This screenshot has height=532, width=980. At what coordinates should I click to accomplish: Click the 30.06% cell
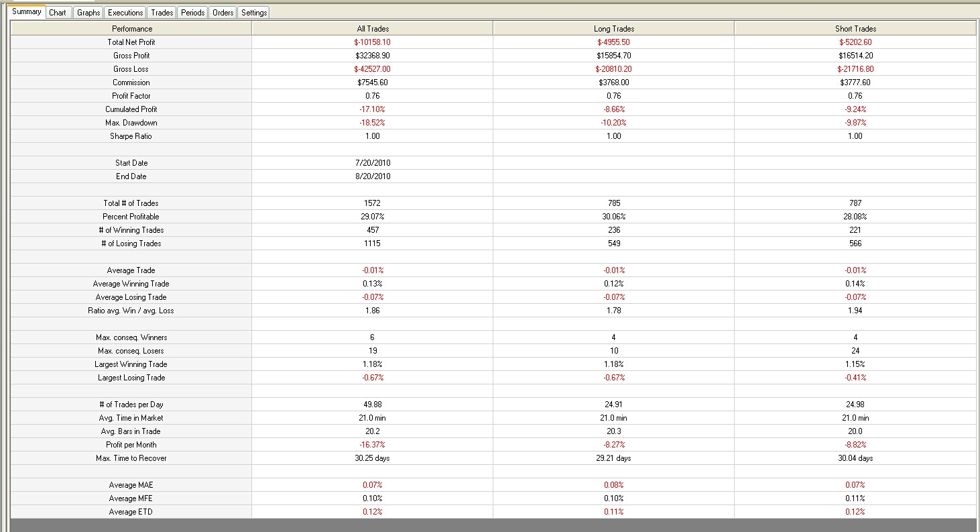coord(613,217)
